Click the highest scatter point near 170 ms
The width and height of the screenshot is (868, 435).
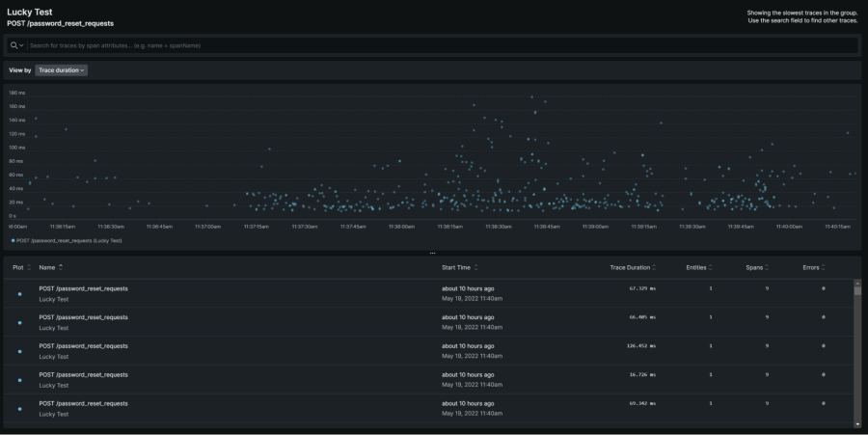[531, 96]
